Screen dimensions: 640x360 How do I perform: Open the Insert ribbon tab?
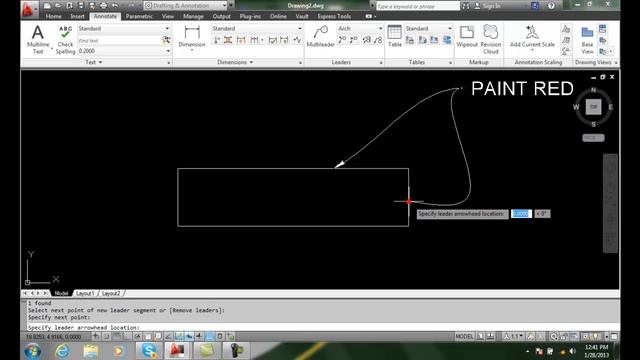click(x=77, y=16)
